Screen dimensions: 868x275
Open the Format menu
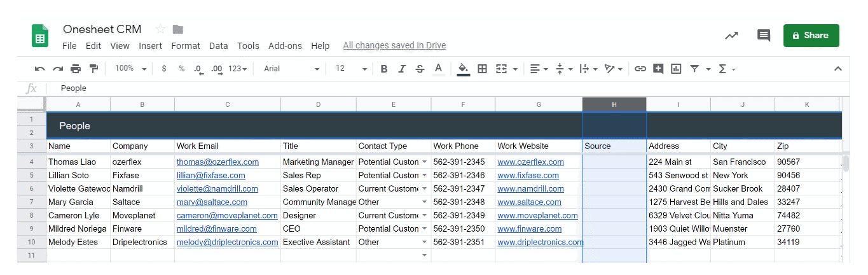coord(186,46)
